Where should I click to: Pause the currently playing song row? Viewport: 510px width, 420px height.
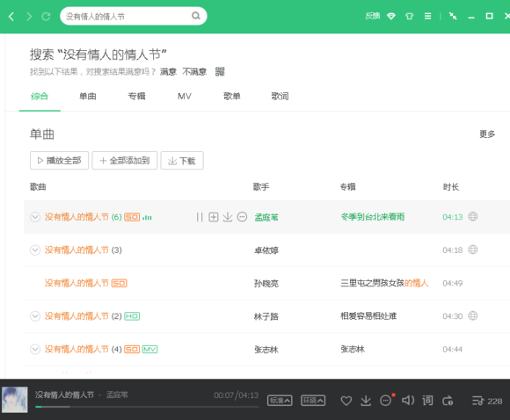200,217
